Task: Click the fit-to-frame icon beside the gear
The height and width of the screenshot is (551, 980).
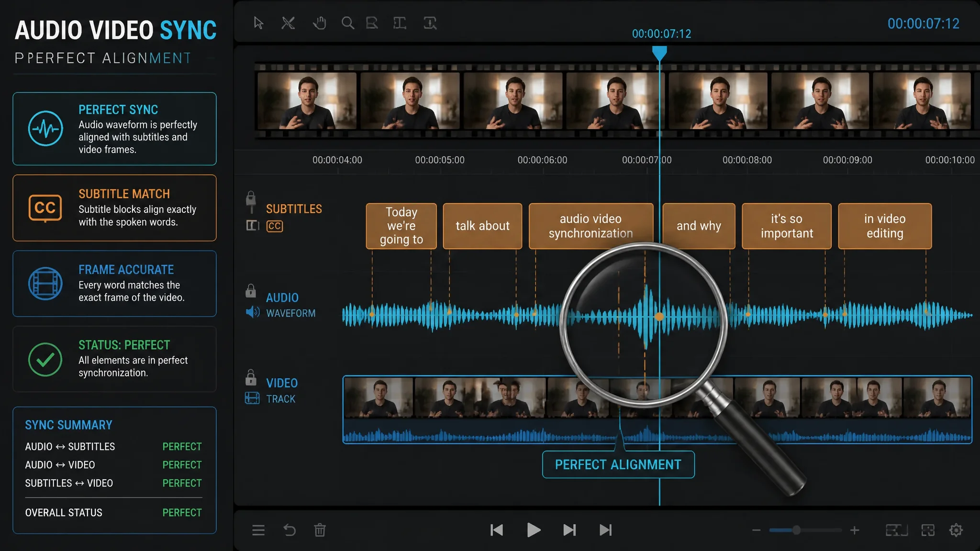Action: click(928, 530)
